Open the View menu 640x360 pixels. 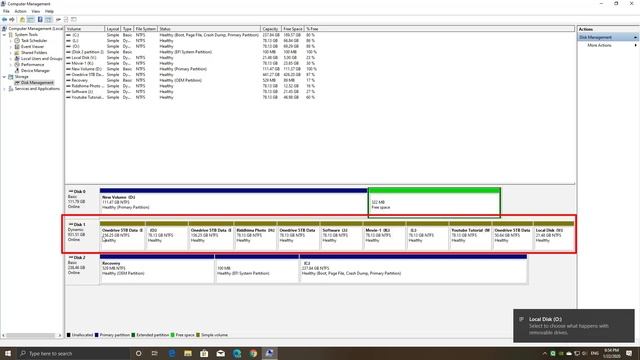pos(36,11)
